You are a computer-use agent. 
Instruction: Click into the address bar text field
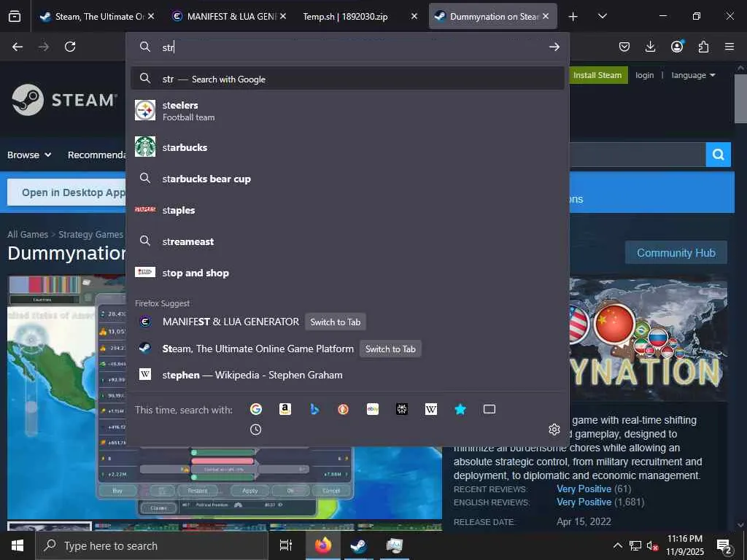[x=352, y=47]
